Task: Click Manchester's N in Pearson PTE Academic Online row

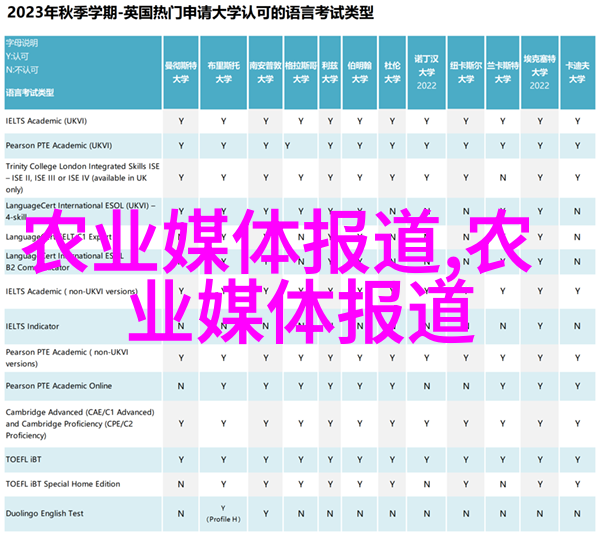Action: (181, 386)
